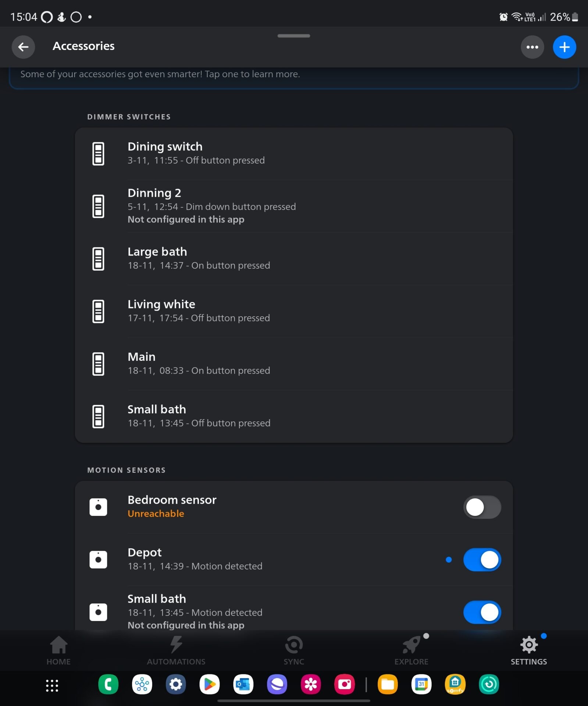
Task: Tap the Depot motion sensor icon
Action: (x=98, y=560)
